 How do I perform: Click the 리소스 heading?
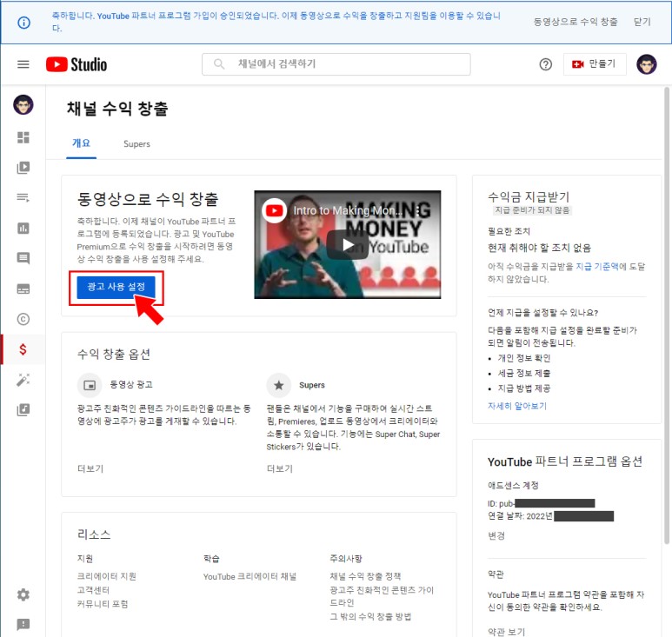[x=94, y=534]
